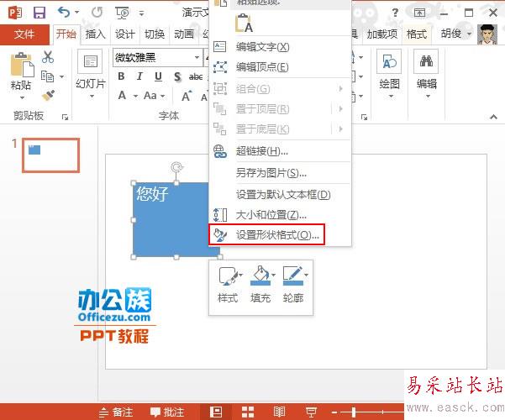Open the font color dropdown arrow

(135, 96)
